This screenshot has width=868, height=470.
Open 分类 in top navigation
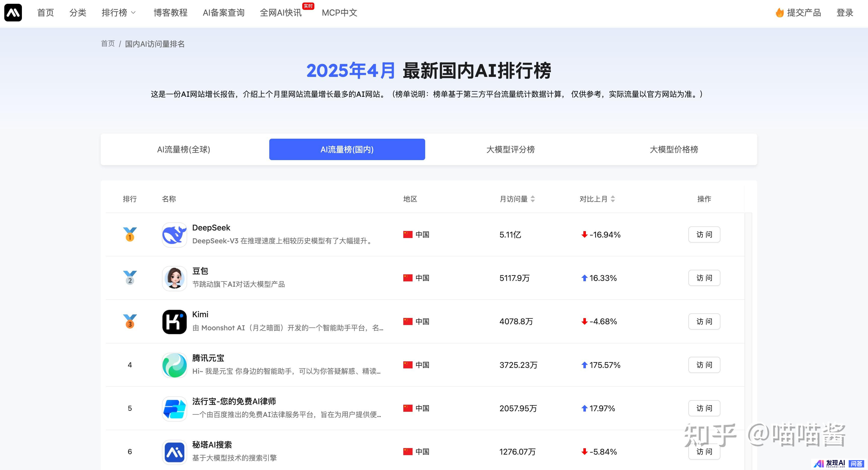[x=78, y=13]
